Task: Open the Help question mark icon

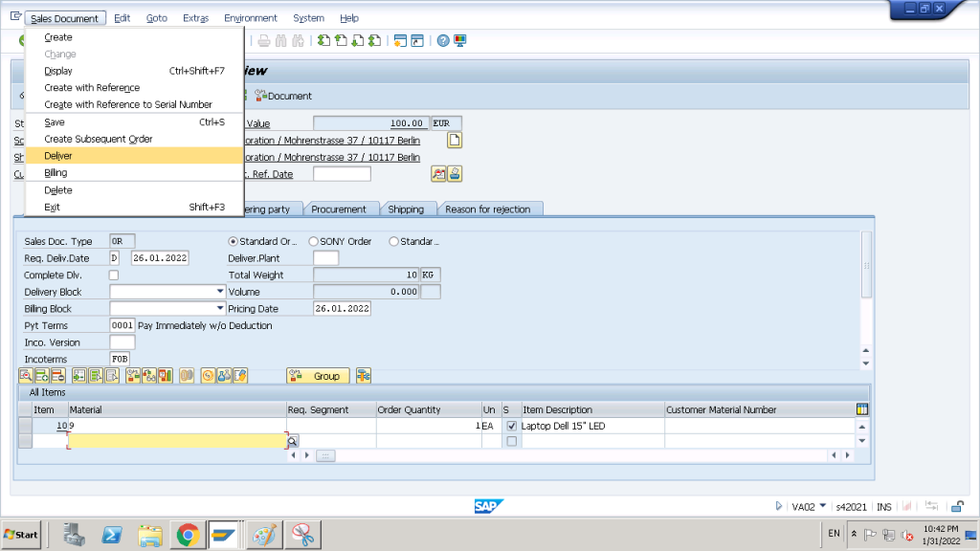Action: click(x=443, y=40)
